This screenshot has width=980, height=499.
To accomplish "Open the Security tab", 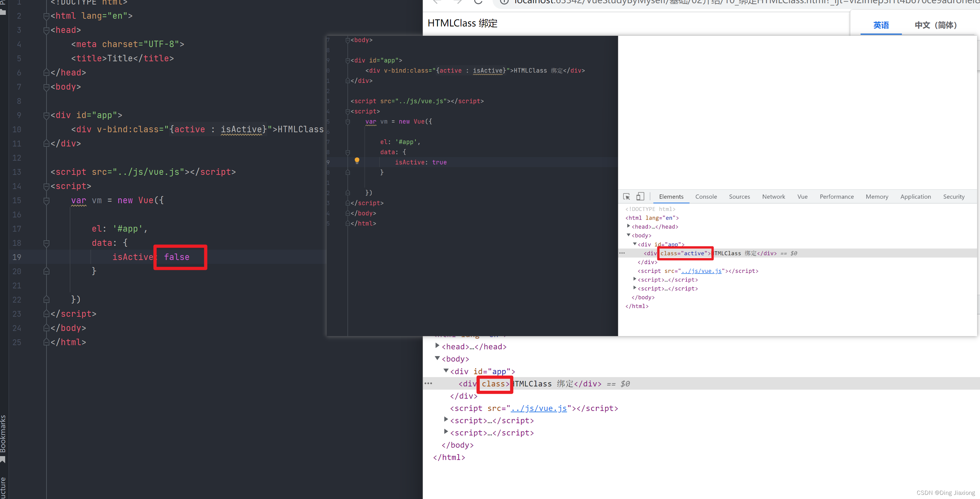I will coord(954,196).
